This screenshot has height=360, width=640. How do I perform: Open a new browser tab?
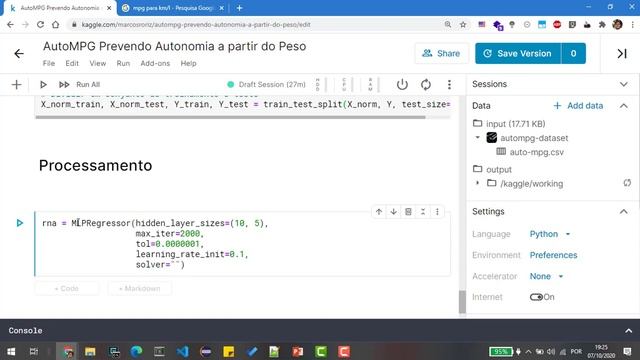[x=239, y=8]
